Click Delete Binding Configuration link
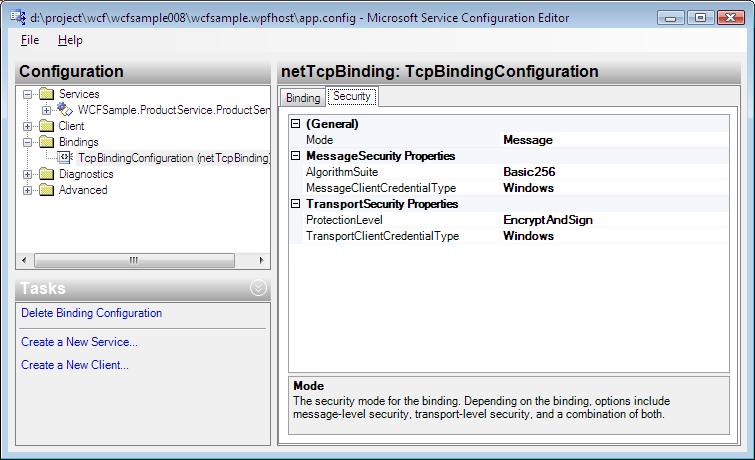This screenshot has height=460, width=755. (x=91, y=313)
